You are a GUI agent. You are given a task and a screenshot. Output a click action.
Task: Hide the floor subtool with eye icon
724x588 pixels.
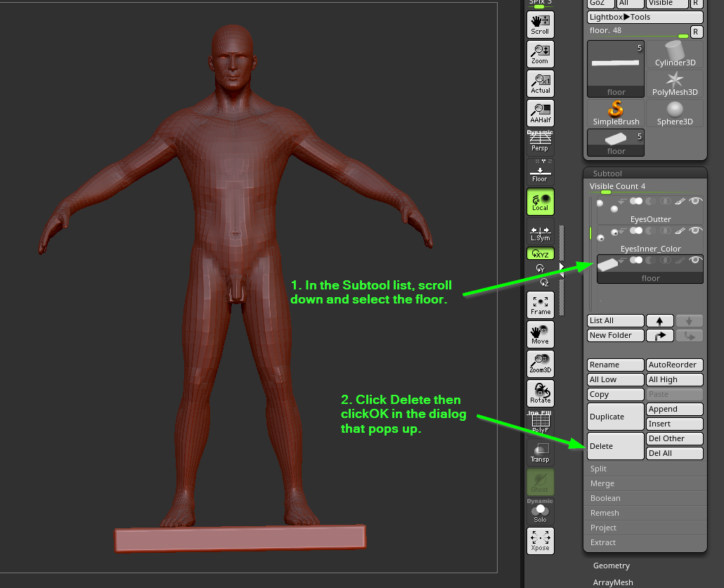(x=695, y=260)
